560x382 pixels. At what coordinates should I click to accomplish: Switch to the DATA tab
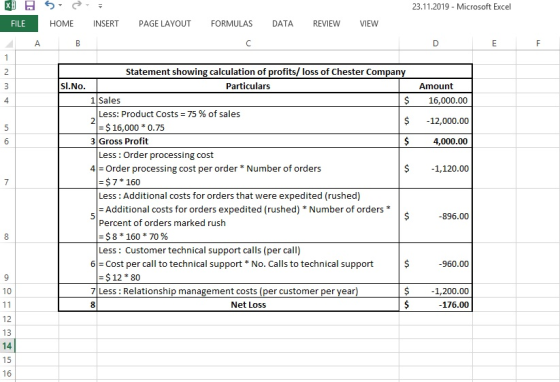point(282,24)
